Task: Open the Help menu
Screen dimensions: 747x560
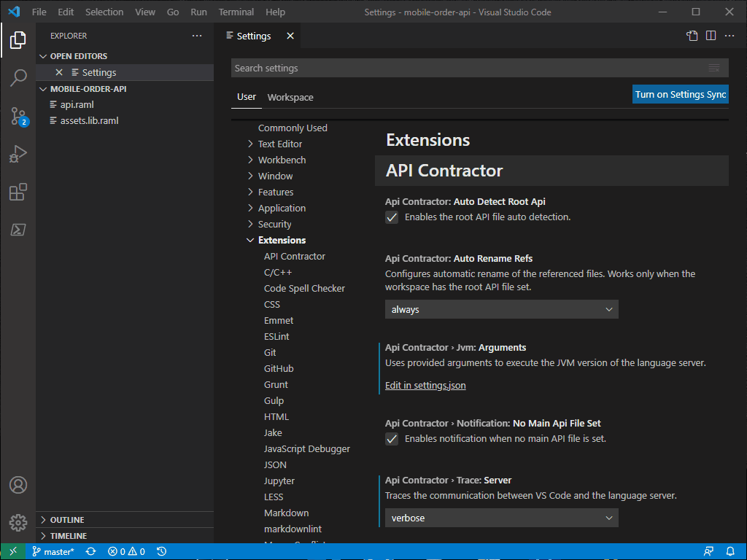Action: pos(275,12)
